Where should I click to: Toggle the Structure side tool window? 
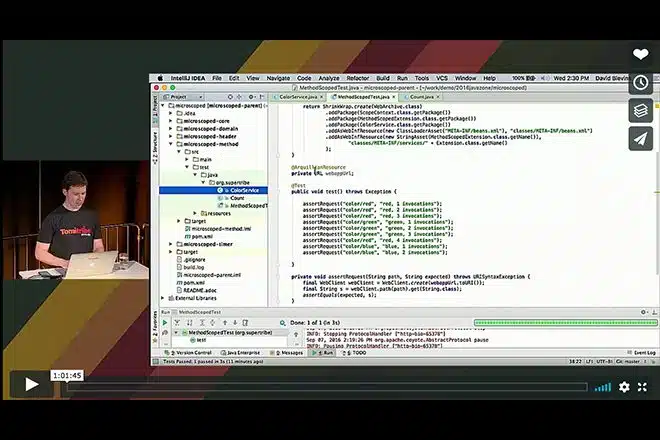(155, 147)
